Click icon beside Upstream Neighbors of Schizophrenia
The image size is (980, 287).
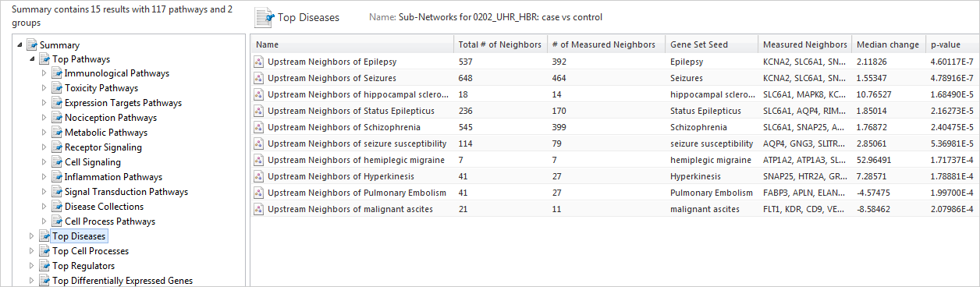(259, 127)
